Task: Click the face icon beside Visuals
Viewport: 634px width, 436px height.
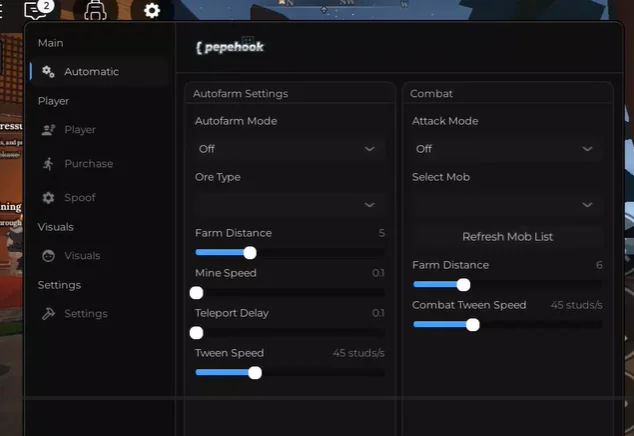Action: point(49,256)
